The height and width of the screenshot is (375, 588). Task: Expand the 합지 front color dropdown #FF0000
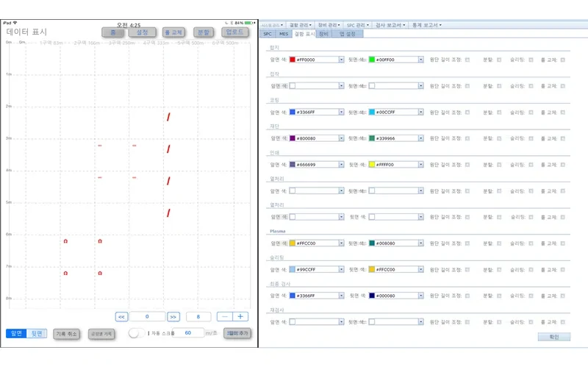341,60
